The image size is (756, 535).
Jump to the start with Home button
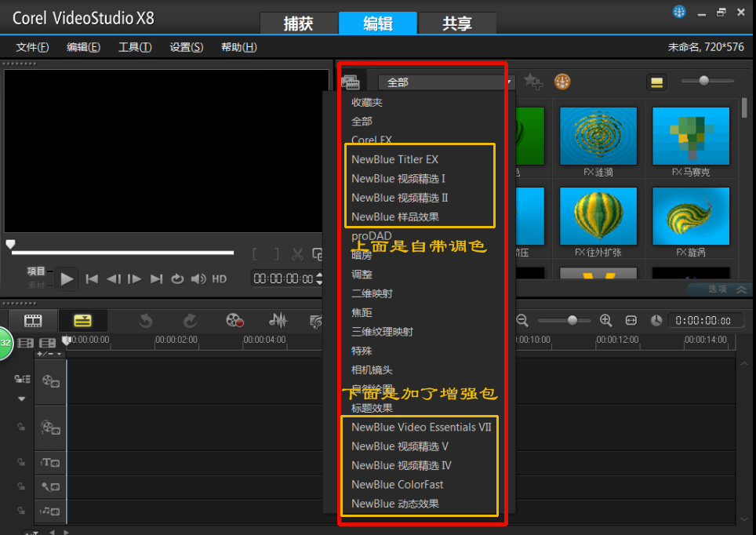coord(92,278)
